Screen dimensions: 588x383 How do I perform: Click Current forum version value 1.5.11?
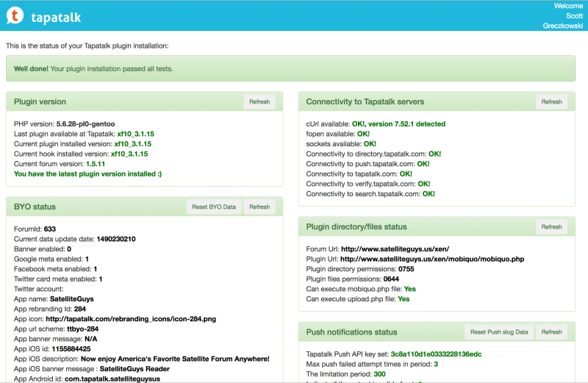96,164
